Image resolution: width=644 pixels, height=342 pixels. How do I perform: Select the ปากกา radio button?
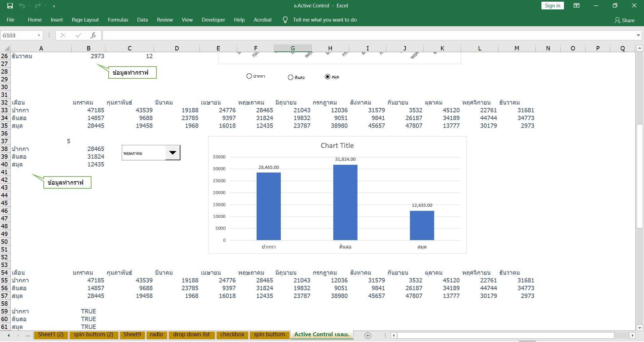tap(249, 76)
